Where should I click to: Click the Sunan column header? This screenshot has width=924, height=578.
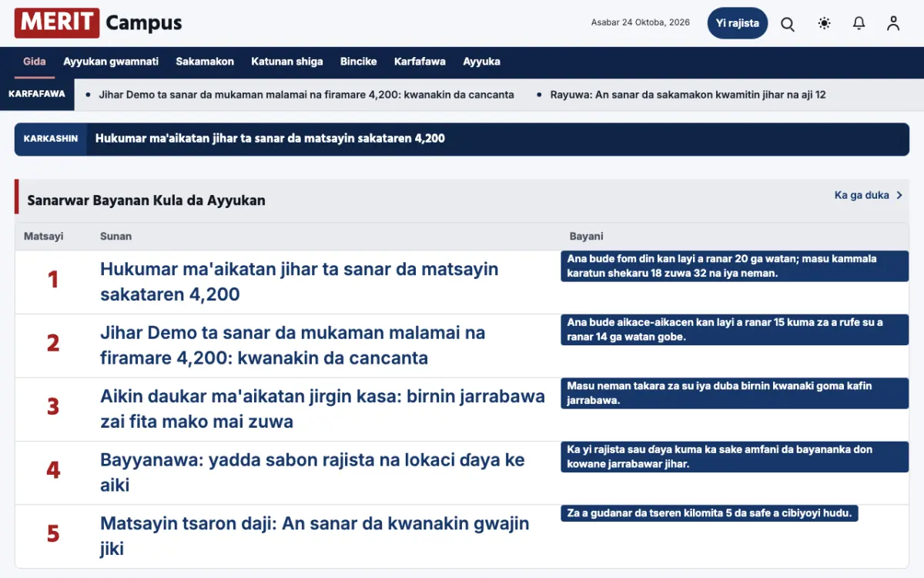(115, 237)
